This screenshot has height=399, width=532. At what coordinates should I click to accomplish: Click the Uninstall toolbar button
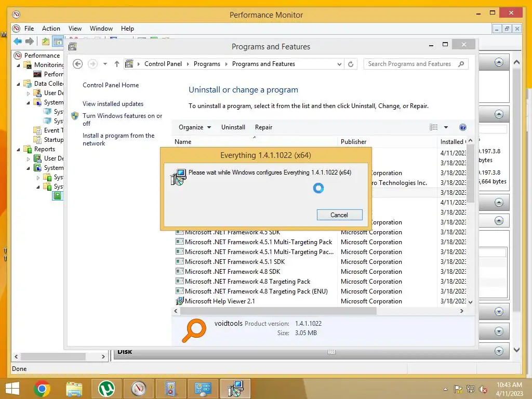pyautogui.click(x=233, y=127)
